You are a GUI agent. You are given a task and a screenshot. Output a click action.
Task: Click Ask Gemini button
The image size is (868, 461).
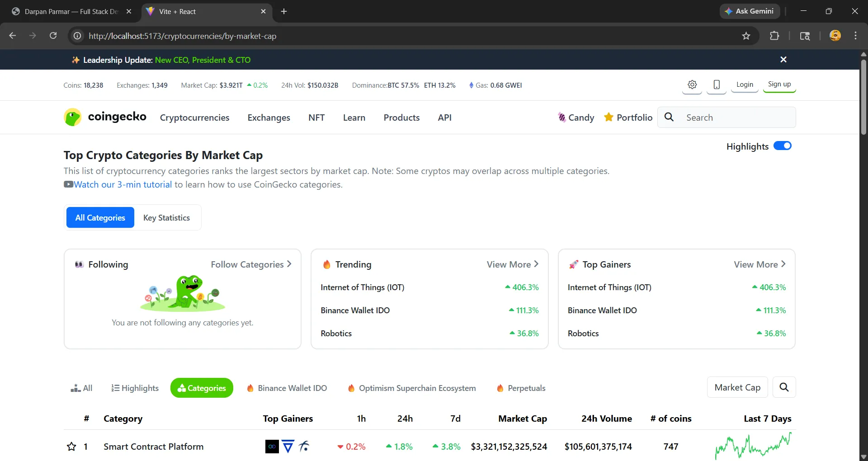(x=750, y=11)
